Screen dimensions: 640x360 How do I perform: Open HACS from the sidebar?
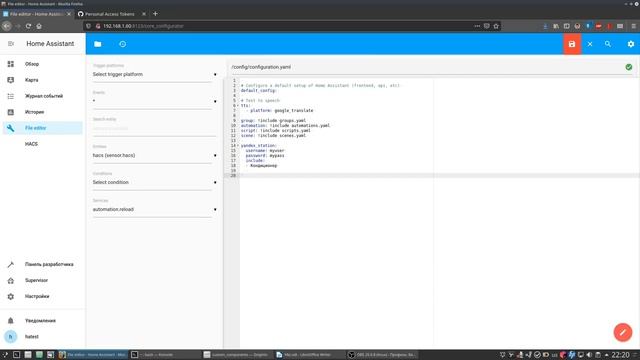[x=42, y=144]
